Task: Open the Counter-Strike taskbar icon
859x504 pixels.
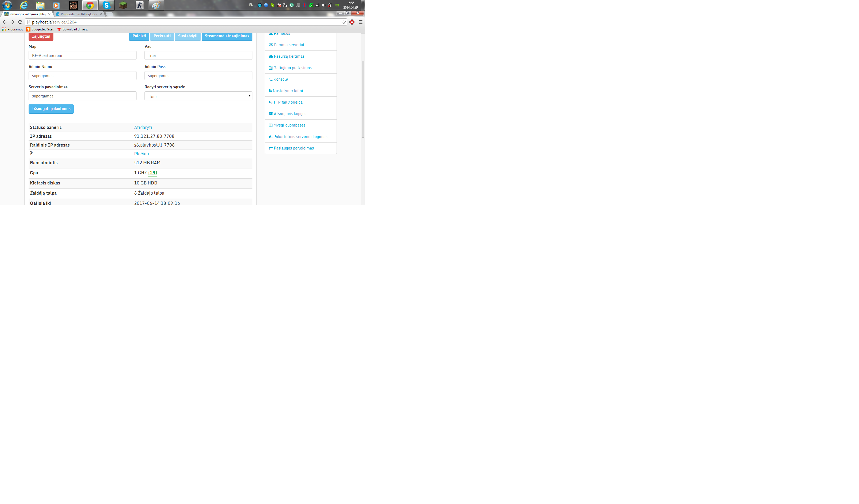Action: pyautogui.click(x=139, y=5)
